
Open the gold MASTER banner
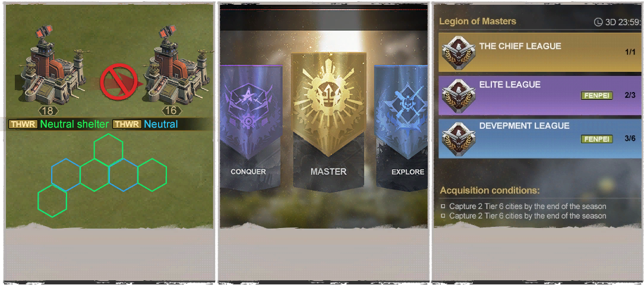pos(328,122)
